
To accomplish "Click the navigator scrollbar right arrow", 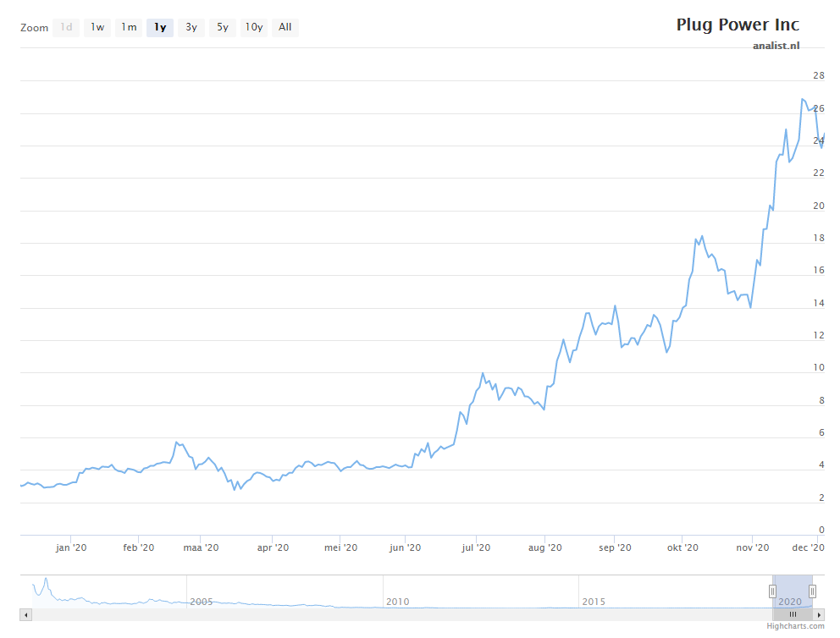I will (x=819, y=615).
